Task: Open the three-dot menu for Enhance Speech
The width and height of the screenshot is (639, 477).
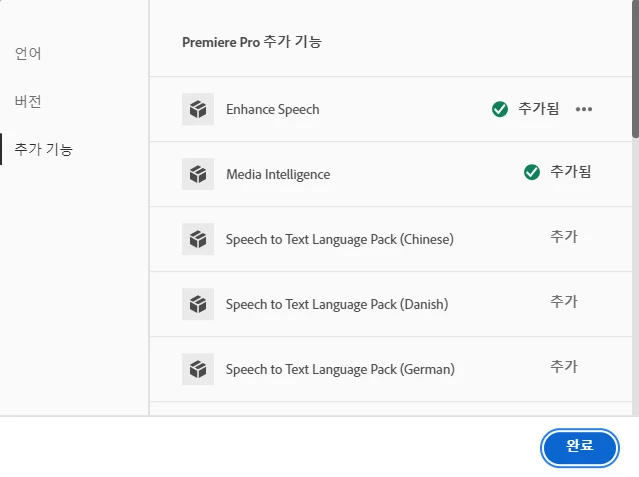Action: (584, 109)
